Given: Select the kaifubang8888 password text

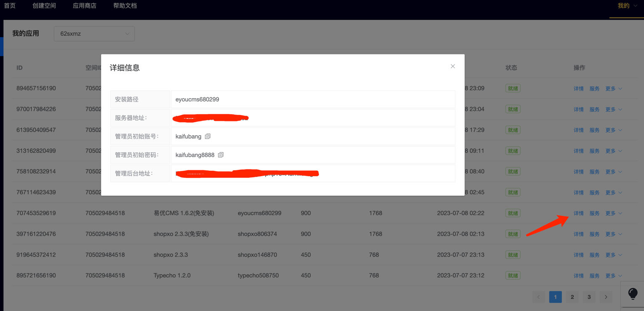Looking at the screenshot, I should (x=195, y=155).
